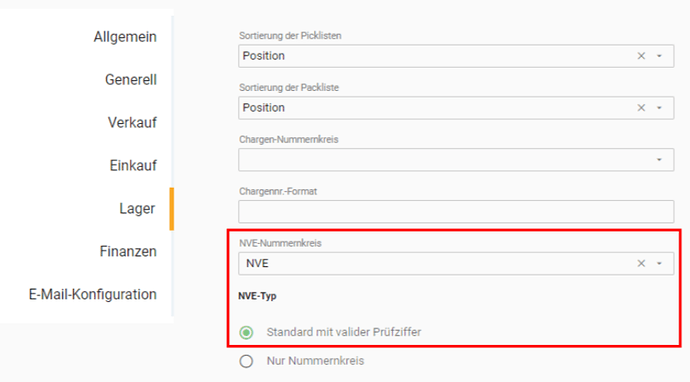
Task: Open the E-Mail-Konfiguration section
Action: [x=92, y=294]
